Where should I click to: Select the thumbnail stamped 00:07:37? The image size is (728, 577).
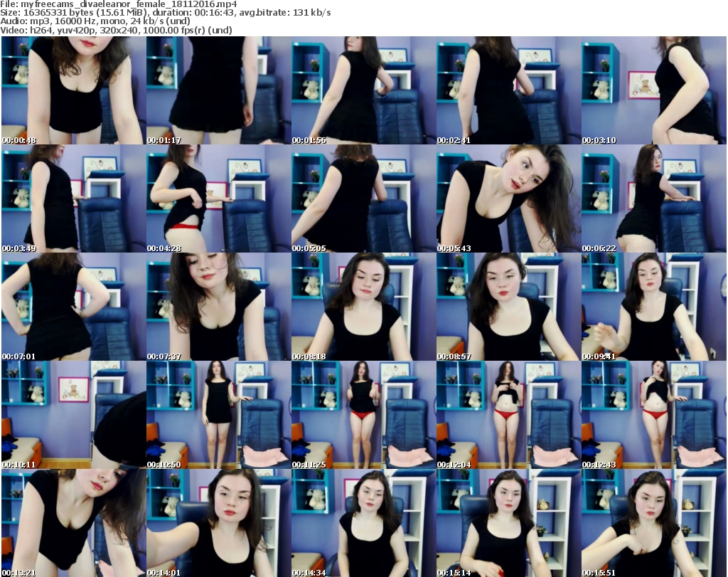point(219,307)
